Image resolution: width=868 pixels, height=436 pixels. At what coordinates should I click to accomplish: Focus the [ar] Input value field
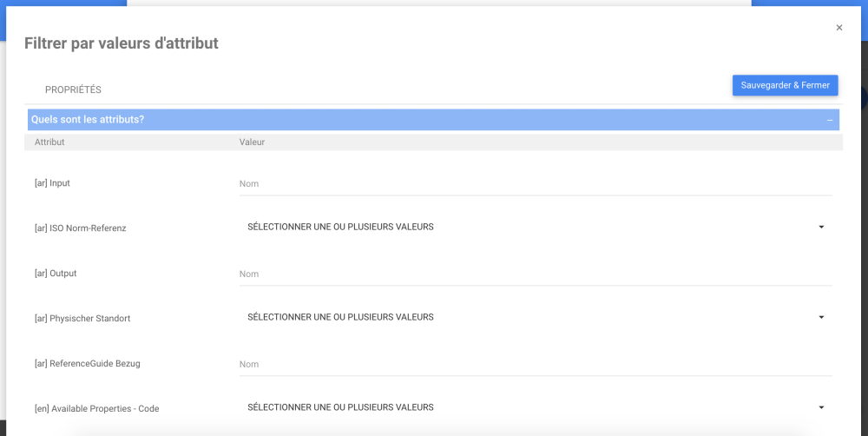click(535, 184)
